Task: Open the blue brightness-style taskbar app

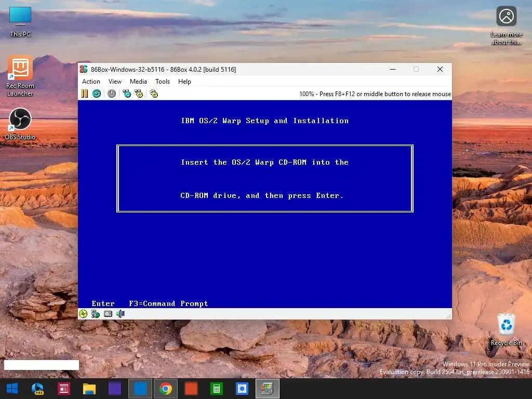Action: click(x=242, y=389)
